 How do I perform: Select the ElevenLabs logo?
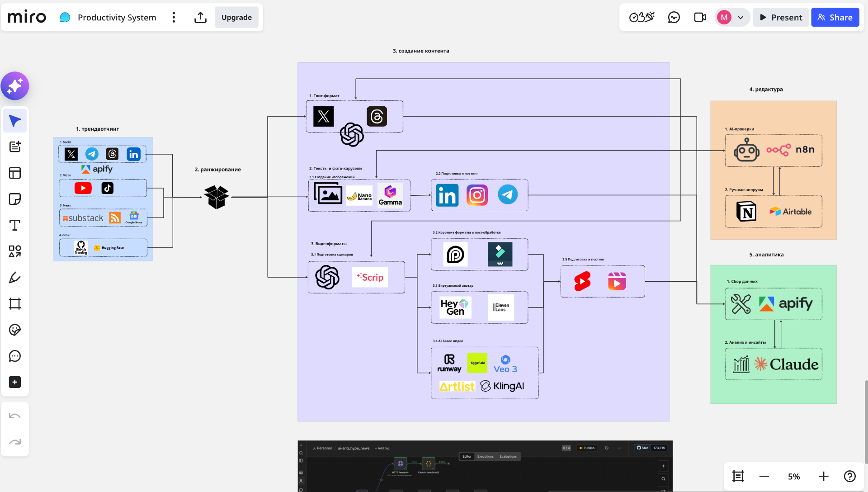[x=501, y=307]
